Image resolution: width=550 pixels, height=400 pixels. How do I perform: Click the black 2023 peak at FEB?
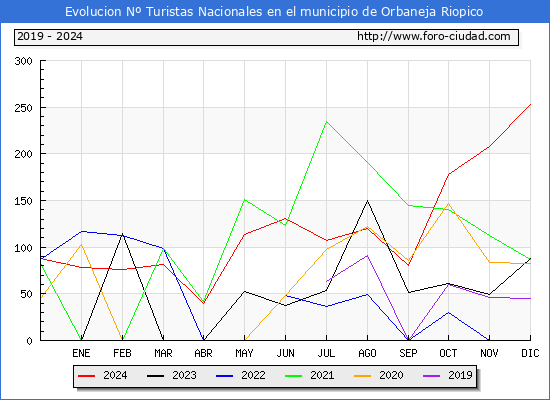(x=122, y=234)
